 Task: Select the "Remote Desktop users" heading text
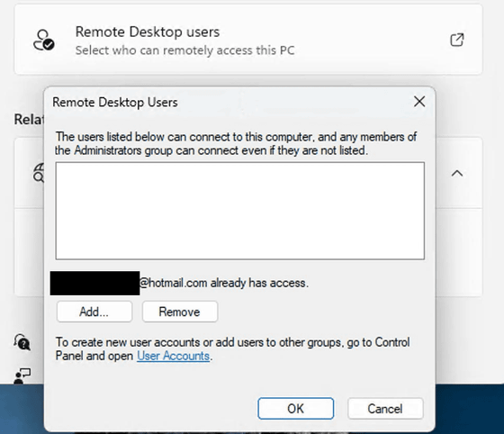(148, 32)
